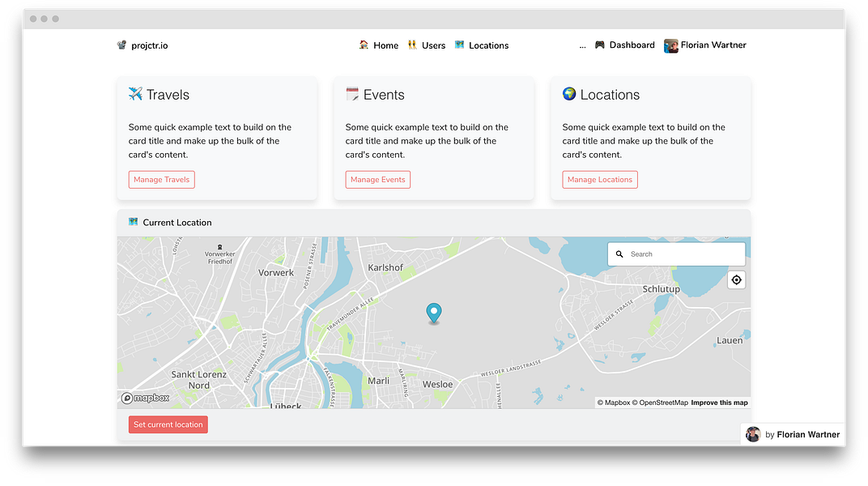Screen dimensions: 868x486
Task: Click the map icon beside Current Location
Action: pos(134,221)
